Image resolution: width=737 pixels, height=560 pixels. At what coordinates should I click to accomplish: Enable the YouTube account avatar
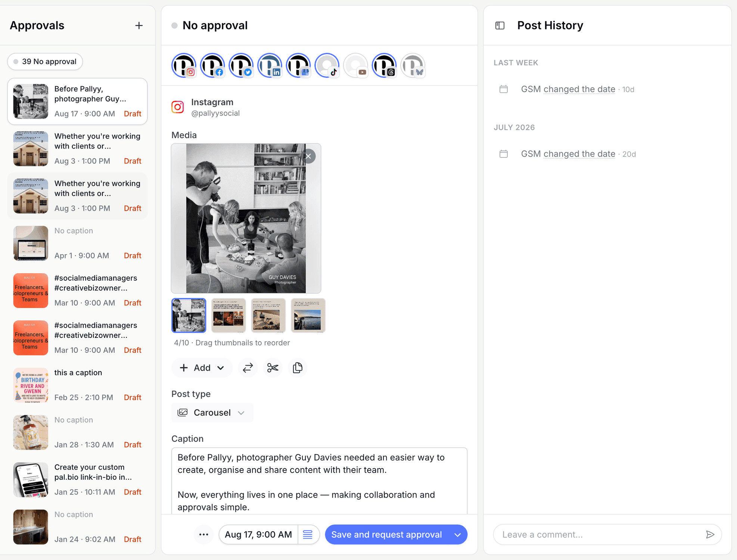point(356,65)
